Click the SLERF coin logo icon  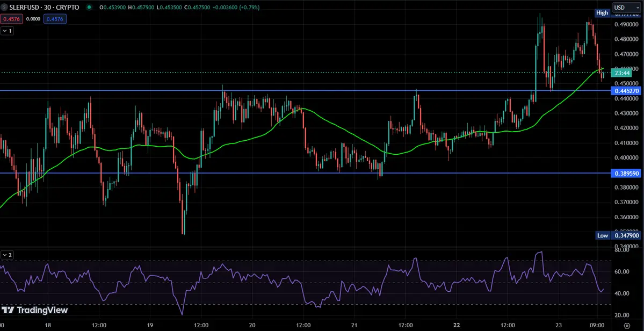click(4, 8)
